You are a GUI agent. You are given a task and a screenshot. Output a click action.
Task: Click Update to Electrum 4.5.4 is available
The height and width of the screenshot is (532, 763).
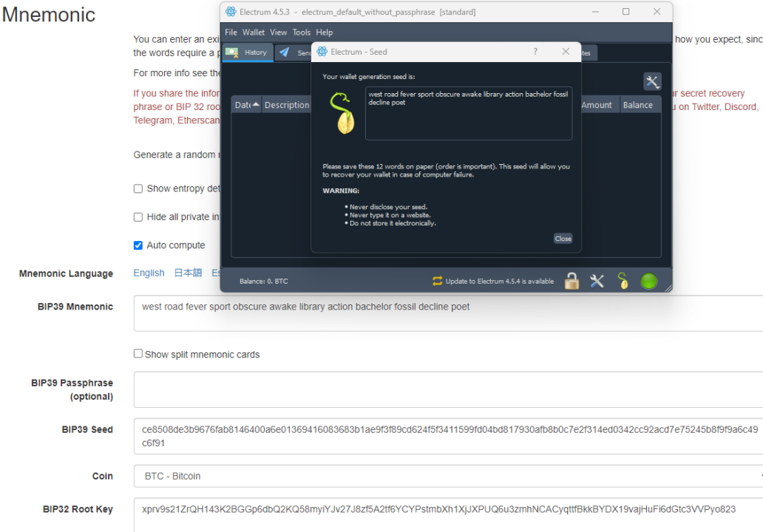499,281
